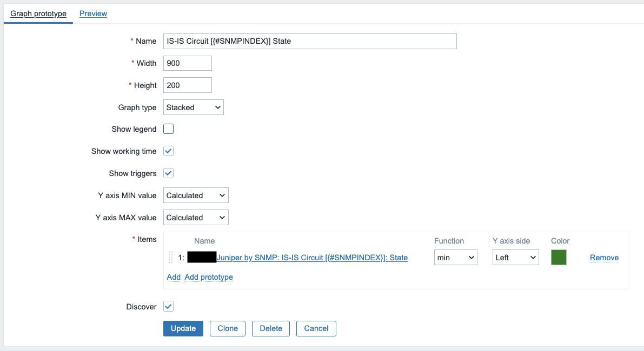The image size is (644, 351).
Task: Click the Show working time label
Action: pyautogui.click(x=124, y=151)
